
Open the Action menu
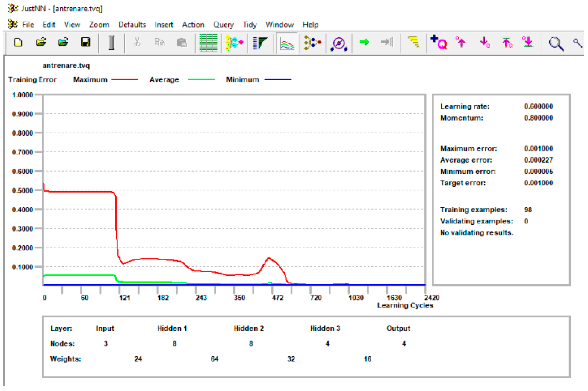(x=193, y=25)
